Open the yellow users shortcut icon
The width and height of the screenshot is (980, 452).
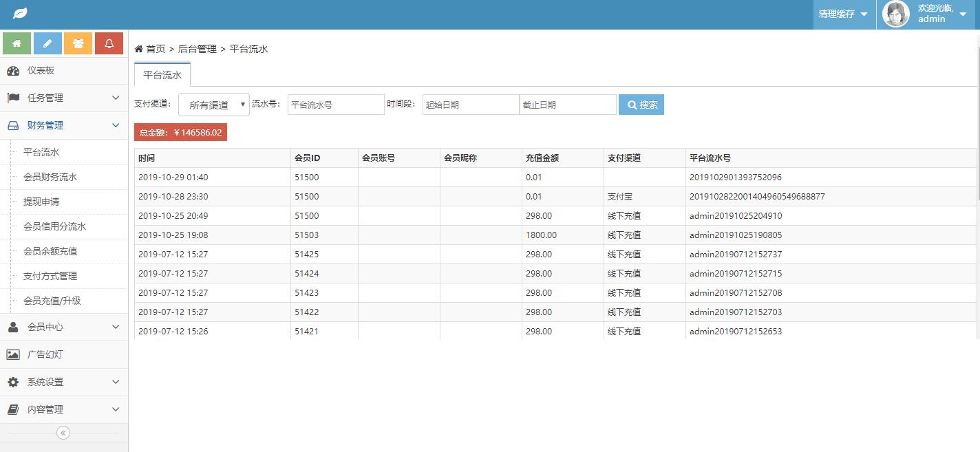click(x=78, y=43)
